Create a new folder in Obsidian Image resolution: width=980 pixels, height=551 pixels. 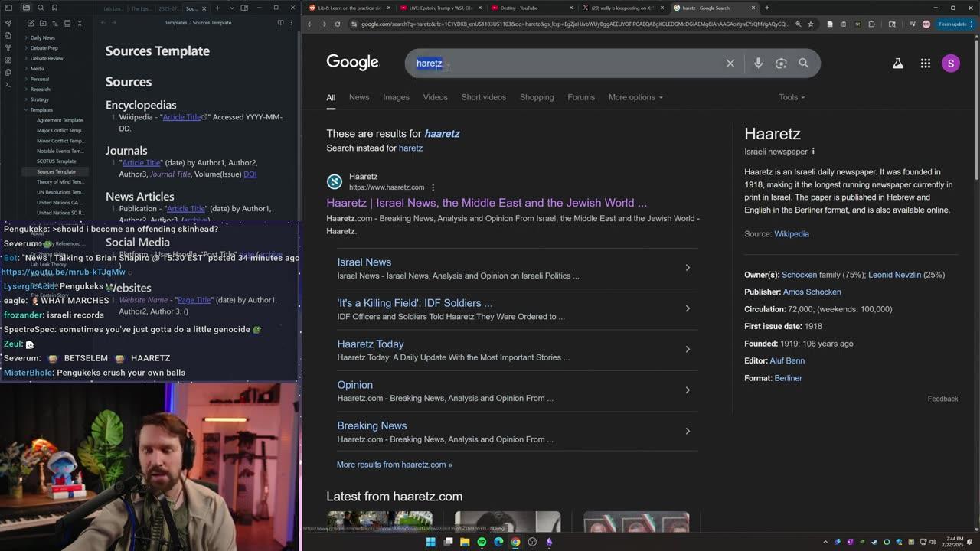(x=42, y=23)
